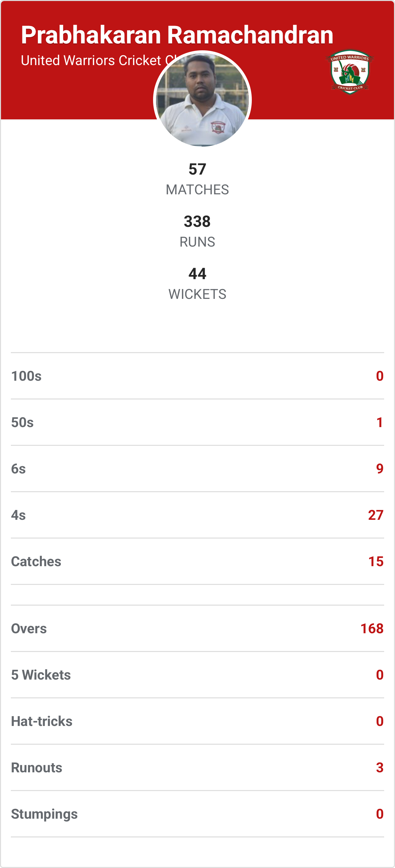Image resolution: width=395 pixels, height=868 pixels.
Task: Select the Catches stat row
Action: point(197,561)
